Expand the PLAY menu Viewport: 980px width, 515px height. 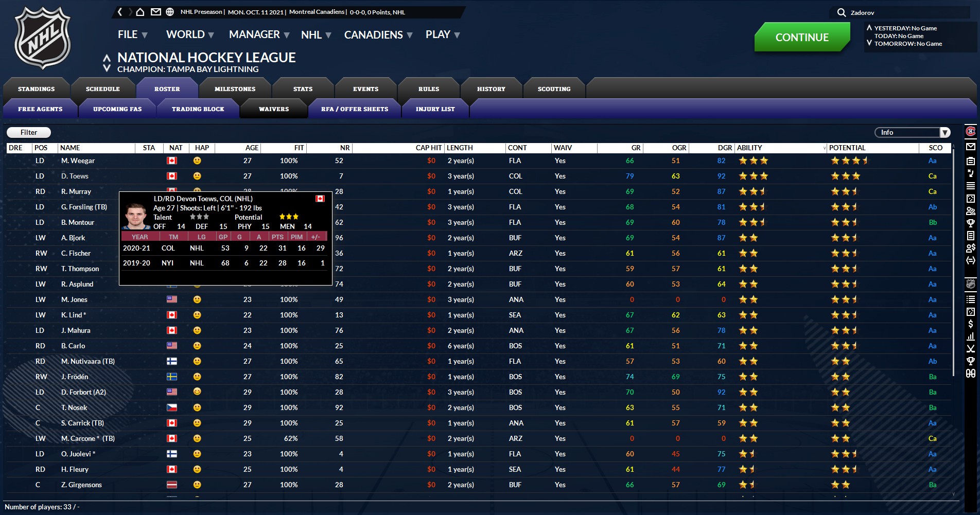click(x=443, y=34)
